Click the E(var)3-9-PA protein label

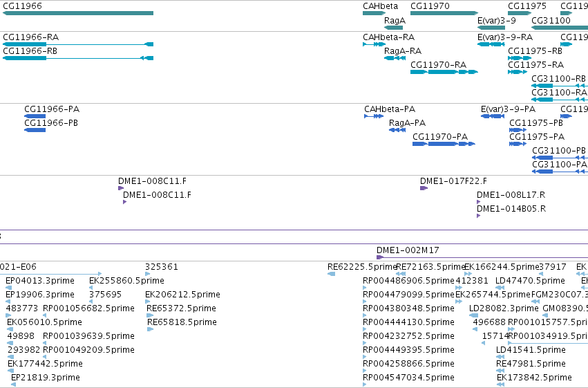[508, 109]
